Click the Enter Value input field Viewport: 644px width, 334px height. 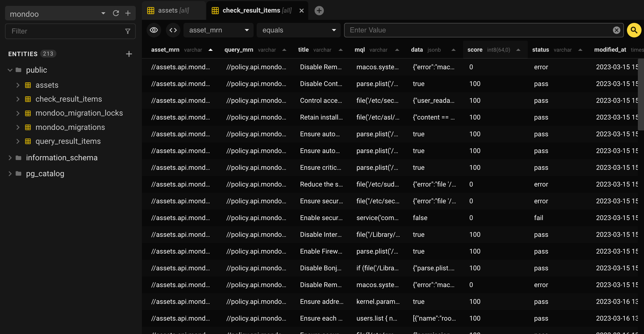[478, 30]
